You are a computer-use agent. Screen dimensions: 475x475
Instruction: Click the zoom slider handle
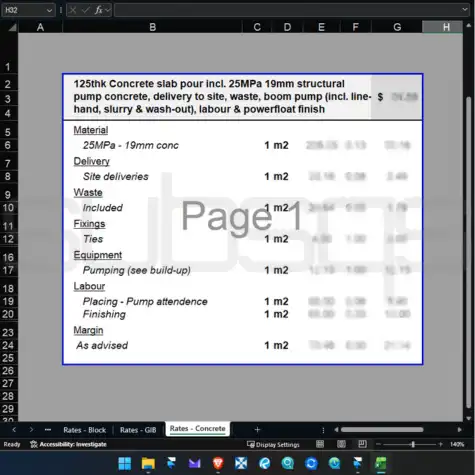[x=413, y=444]
